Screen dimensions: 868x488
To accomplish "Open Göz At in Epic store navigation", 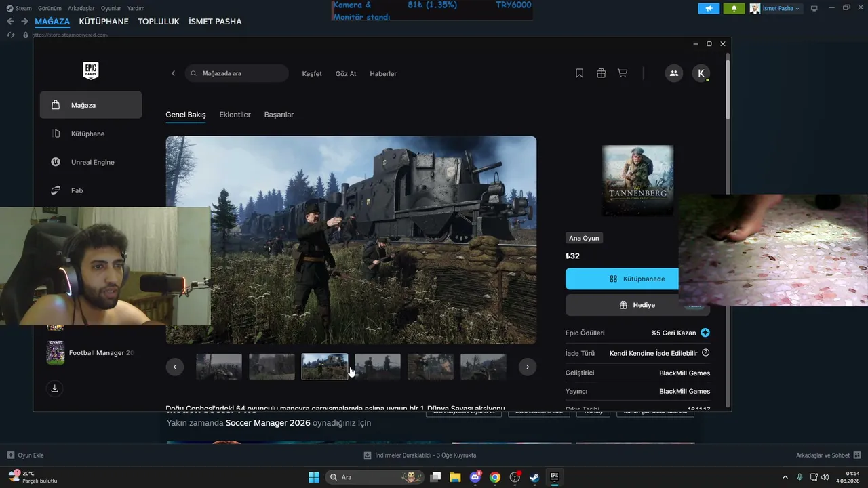I will pos(346,73).
